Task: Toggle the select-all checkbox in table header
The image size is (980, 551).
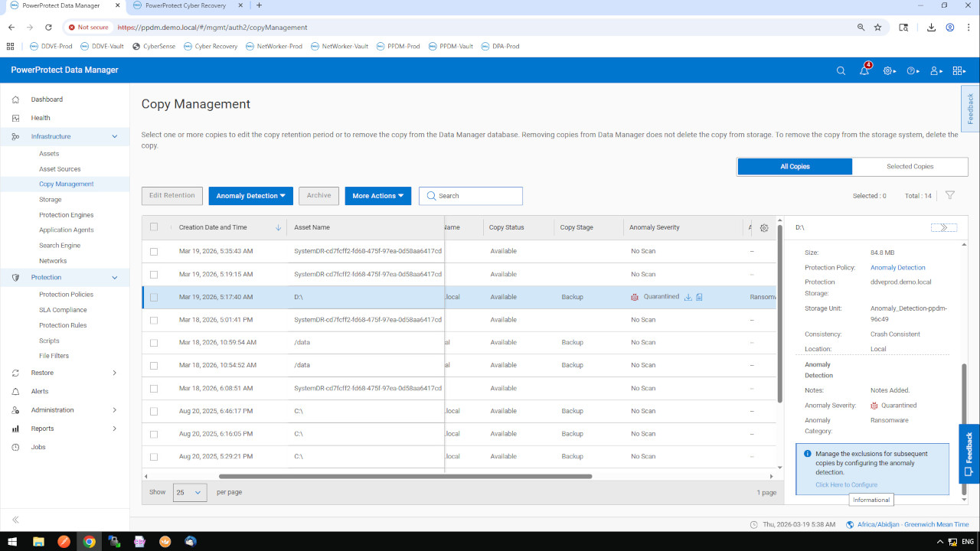Action: (154, 227)
